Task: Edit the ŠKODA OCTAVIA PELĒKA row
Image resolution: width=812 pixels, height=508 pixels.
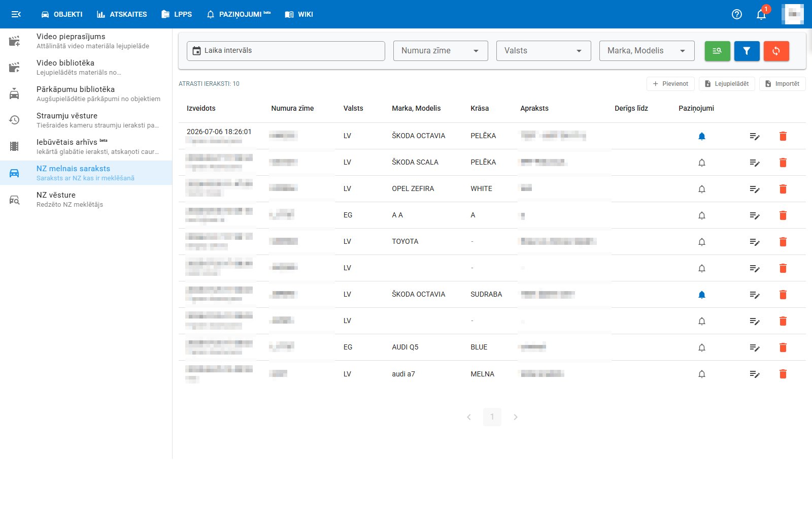Action: pyautogui.click(x=755, y=136)
